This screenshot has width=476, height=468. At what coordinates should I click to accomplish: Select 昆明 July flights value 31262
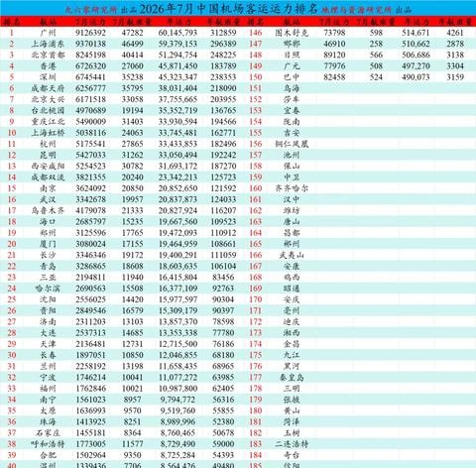(x=132, y=155)
